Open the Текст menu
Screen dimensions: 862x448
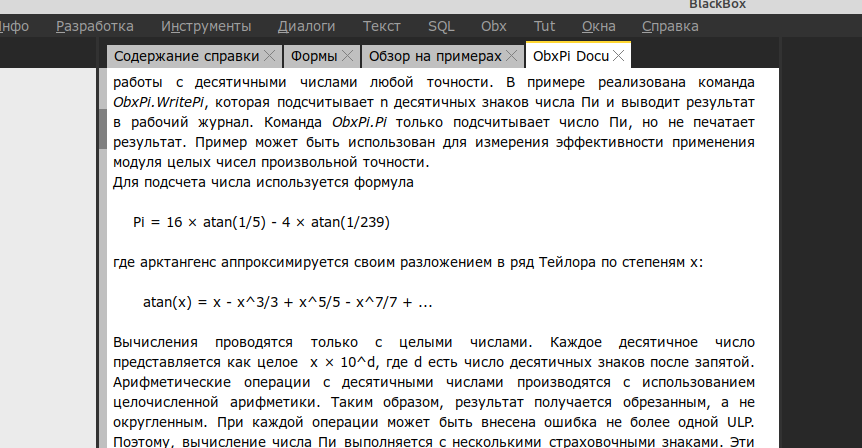tap(381, 25)
